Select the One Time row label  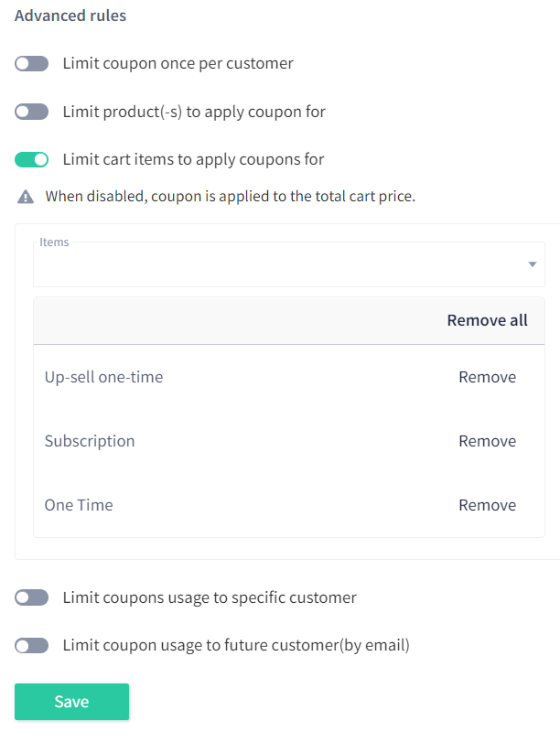(79, 505)
